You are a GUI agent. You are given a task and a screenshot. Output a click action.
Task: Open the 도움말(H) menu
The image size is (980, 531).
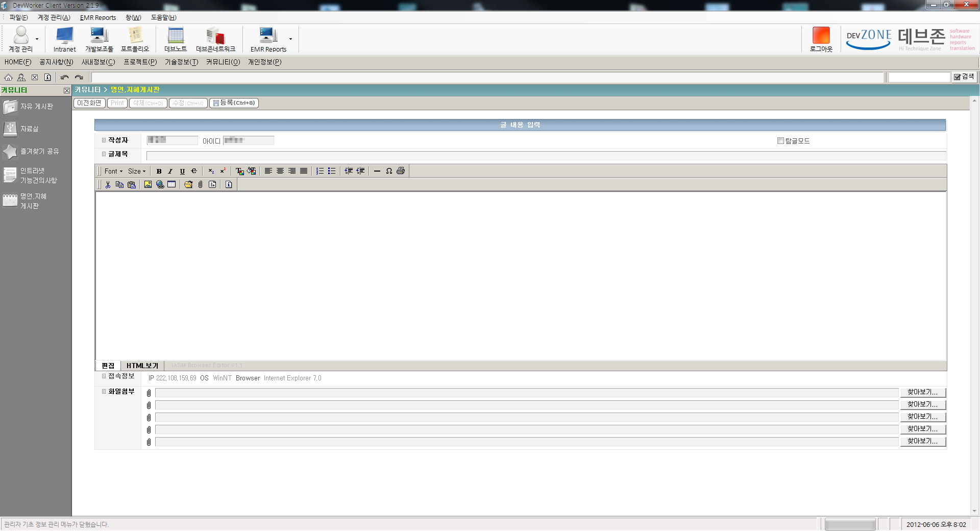(164, 17)
